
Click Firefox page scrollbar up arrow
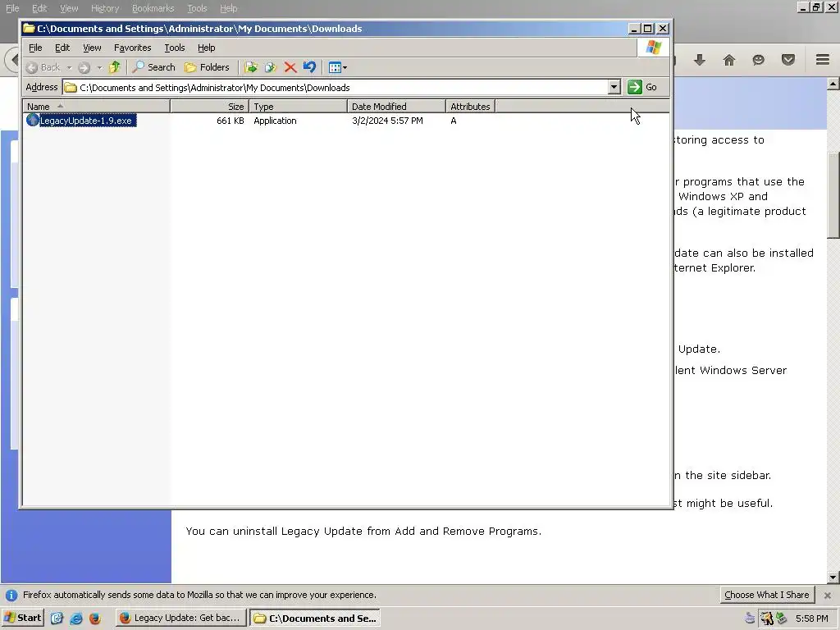tap(833, 84)
